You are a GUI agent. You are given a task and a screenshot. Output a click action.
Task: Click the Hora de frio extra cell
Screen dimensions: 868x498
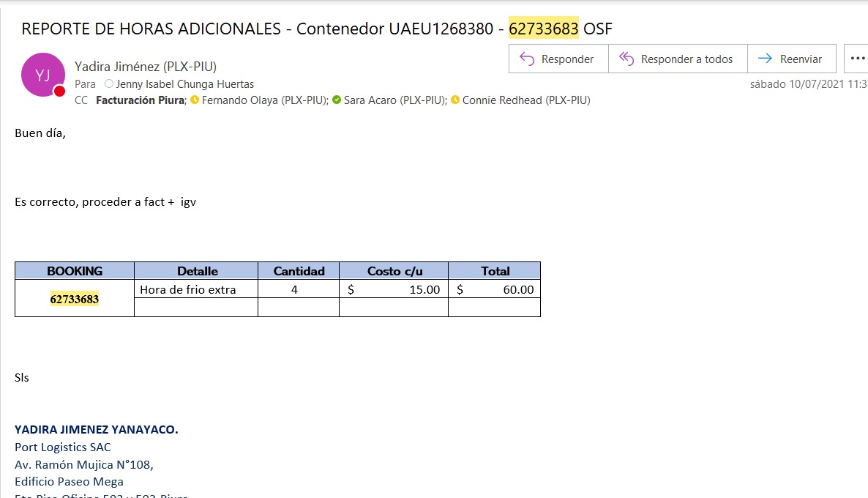[x=188, y=289]
